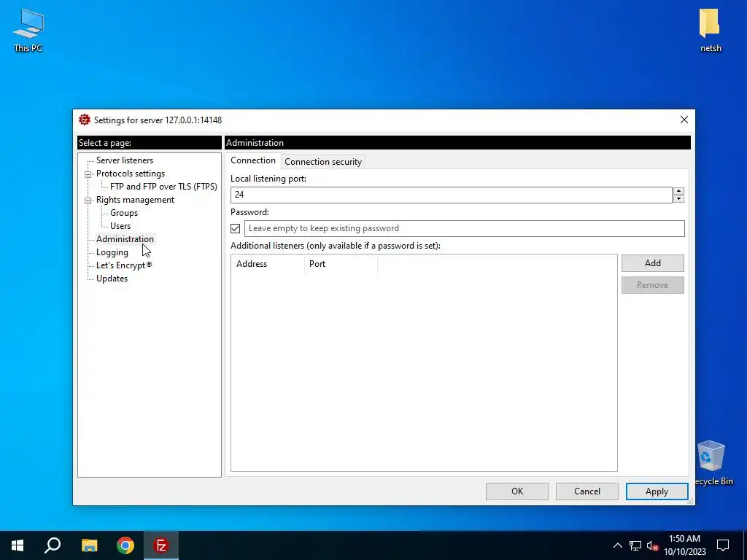
Task: Select FTP and FTP over TLS (FTPS) page
Action: 163,187
